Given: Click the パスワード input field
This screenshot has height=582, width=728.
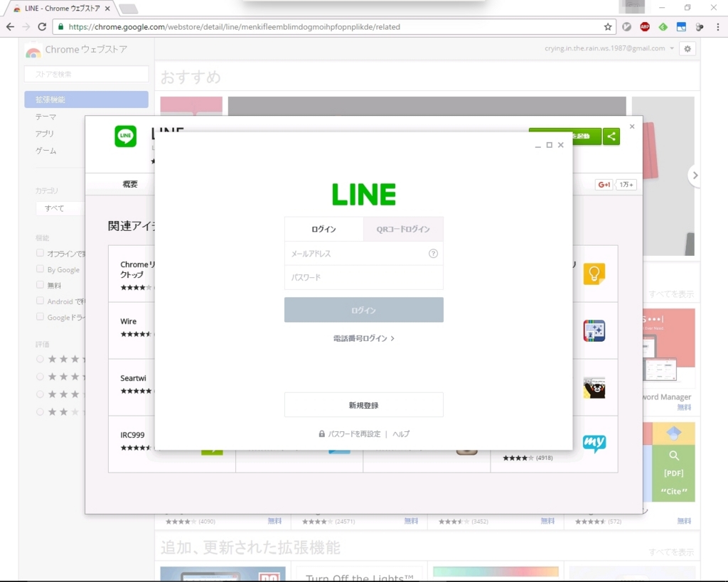Looking at the screenshot, I should (x=363, y=278).
